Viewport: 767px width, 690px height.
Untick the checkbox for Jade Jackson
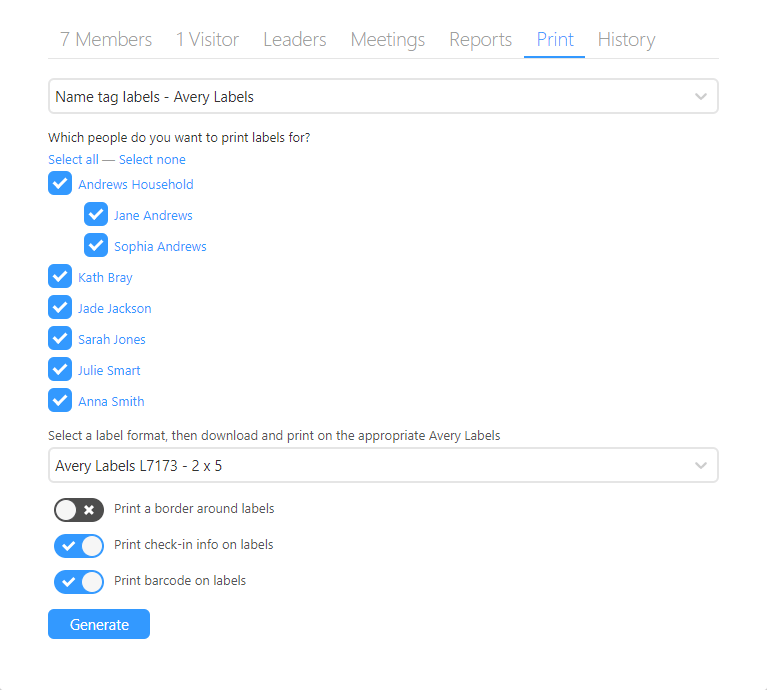point(60,308)
